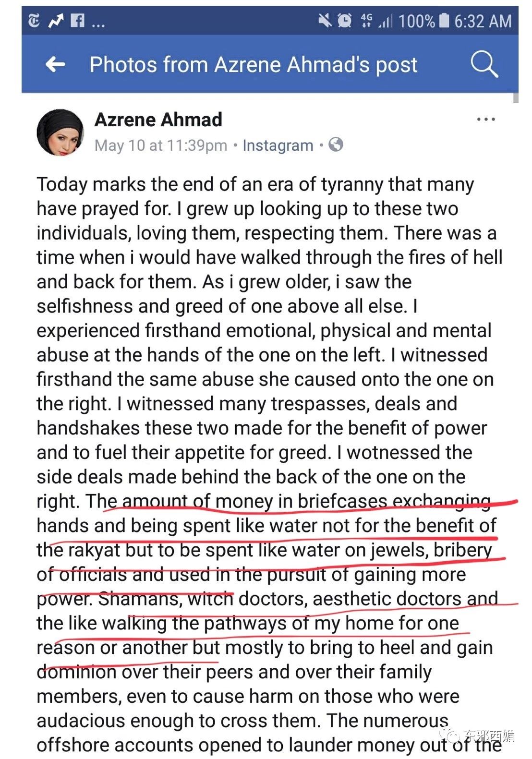Tap the signal strength bars
The image size is (532, 759).
(x=385, y=21)
